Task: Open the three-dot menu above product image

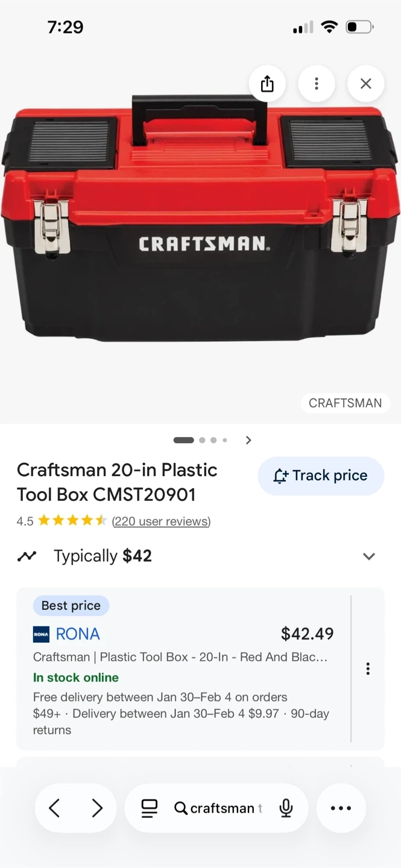Action: click(316, 84)
